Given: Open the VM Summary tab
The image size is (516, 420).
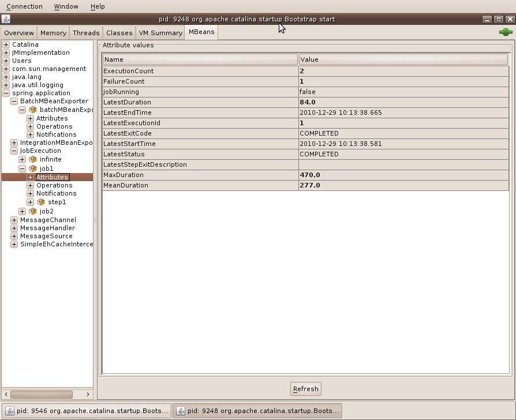Looking at the screenshot, I should click(x=160, y=32).
